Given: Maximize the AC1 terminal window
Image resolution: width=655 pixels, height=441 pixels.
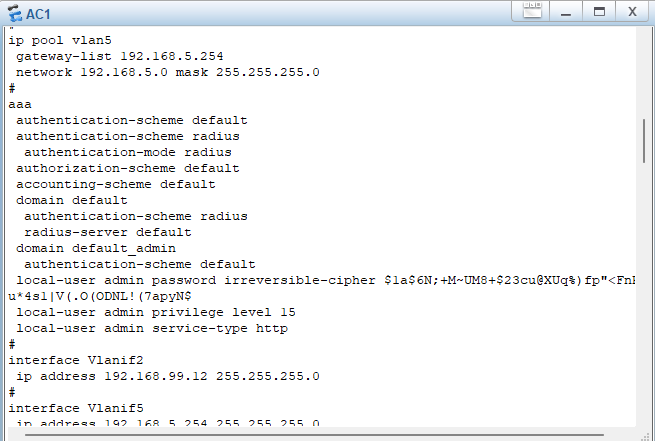Looking at the screenshot, I should [x=598, y=11].
